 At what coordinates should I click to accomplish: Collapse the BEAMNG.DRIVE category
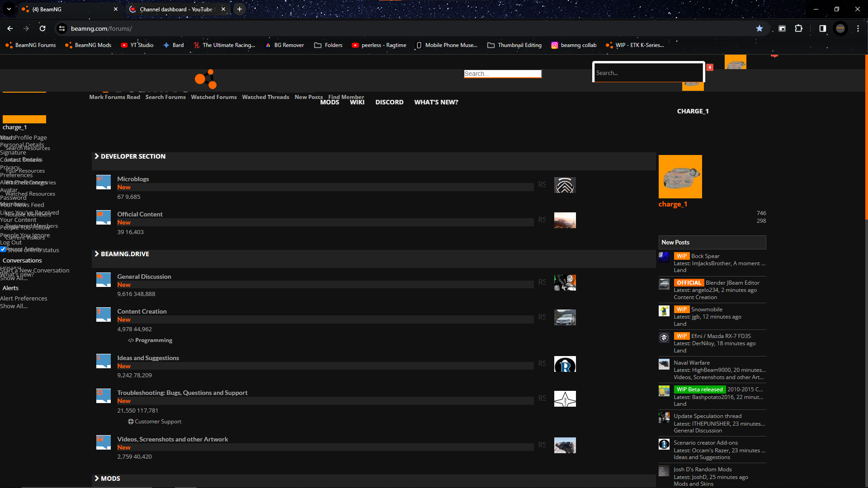coord(97,254)
